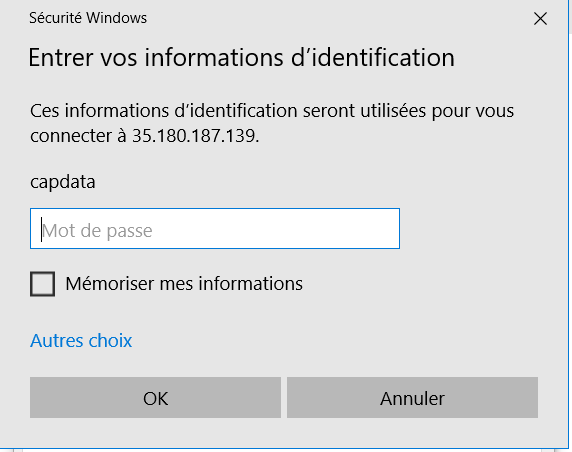Focus the Mot de passe field
Image resolution: width=572 pixels, height=452 pixels.
point(215,229)
